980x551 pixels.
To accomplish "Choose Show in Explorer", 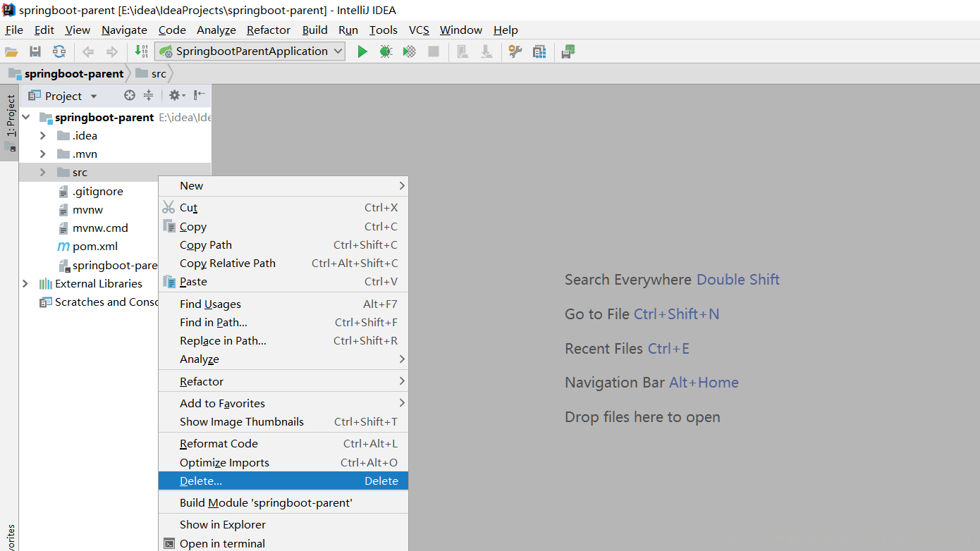I will [283, 524].
